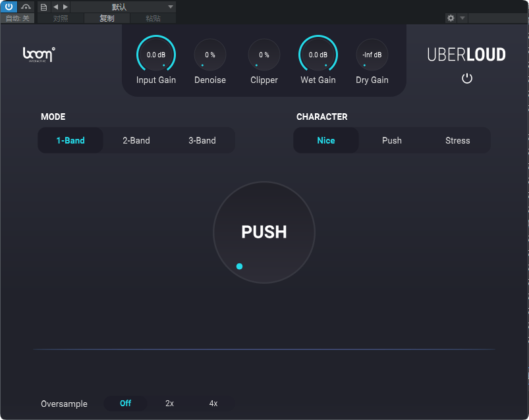Screen dimensions: 529x420
Task: Open the 默认 preset dropdown
Action: [123, 7]
